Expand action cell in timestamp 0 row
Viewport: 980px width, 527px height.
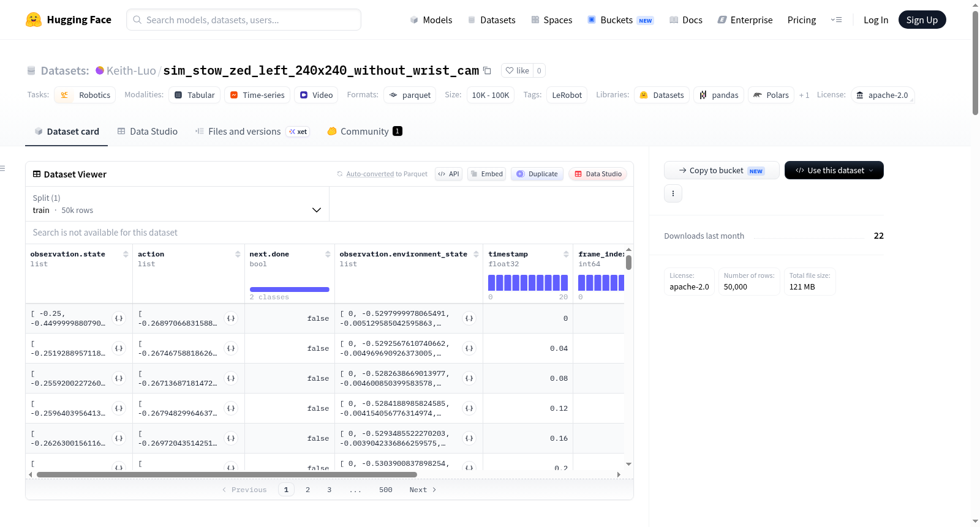click(x=231, y=318)
